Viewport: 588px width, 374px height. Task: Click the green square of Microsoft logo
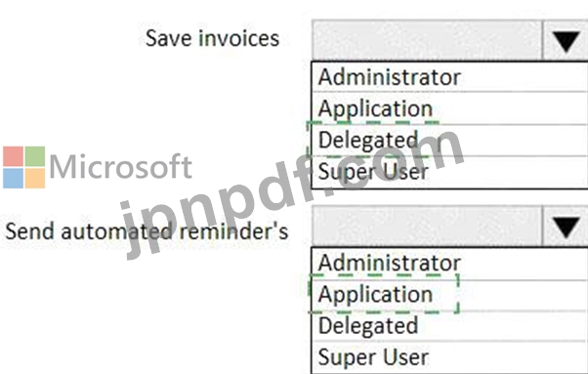[35, 156]
